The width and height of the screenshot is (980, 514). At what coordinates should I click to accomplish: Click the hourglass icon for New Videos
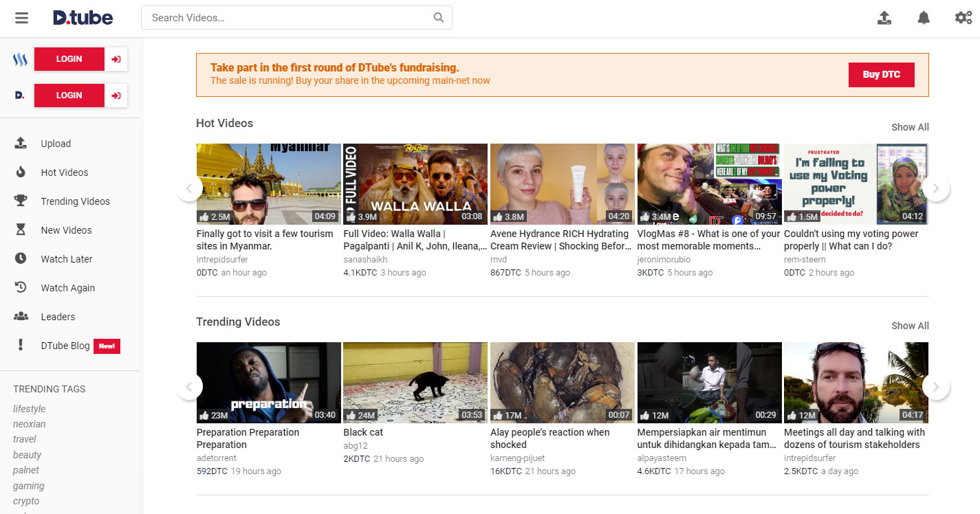click(21, 230)
